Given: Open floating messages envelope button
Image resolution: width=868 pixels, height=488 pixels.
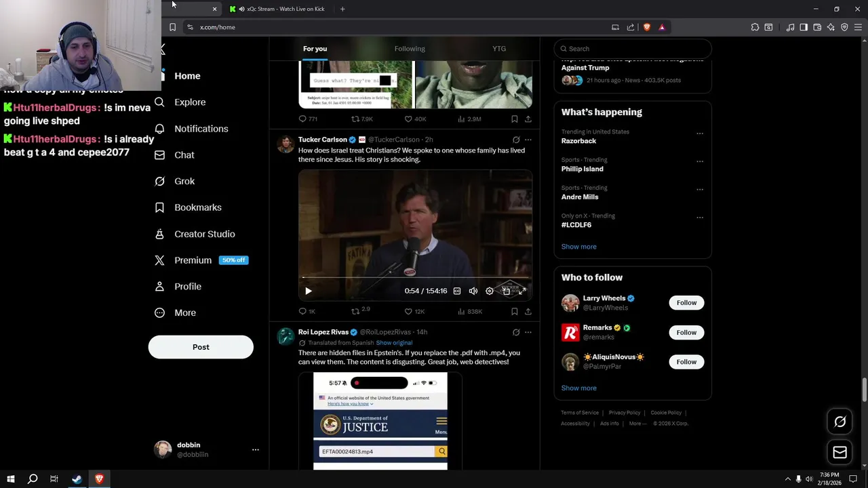Looking at the screenshot, I should [840, 452].
